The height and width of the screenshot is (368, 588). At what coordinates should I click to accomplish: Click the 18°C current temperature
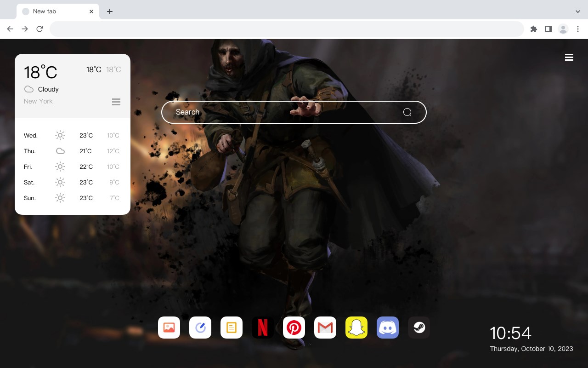tap(40, 72)
